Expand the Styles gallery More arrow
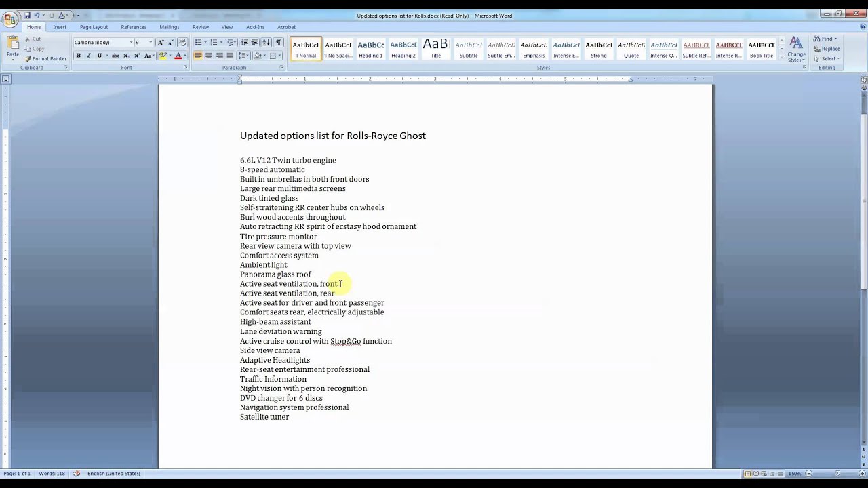 (x=782, y=58)
